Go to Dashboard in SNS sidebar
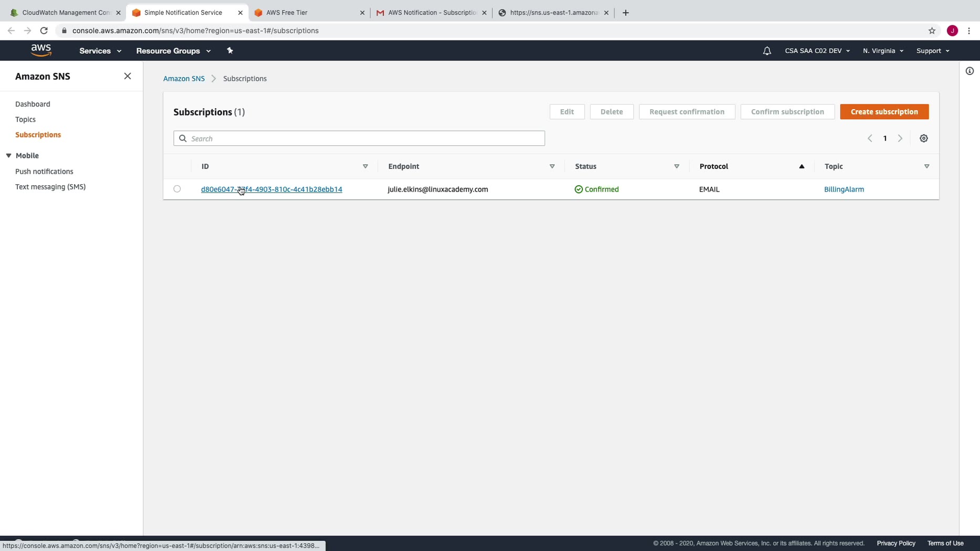Screen dimensions: 980x551 33,104
